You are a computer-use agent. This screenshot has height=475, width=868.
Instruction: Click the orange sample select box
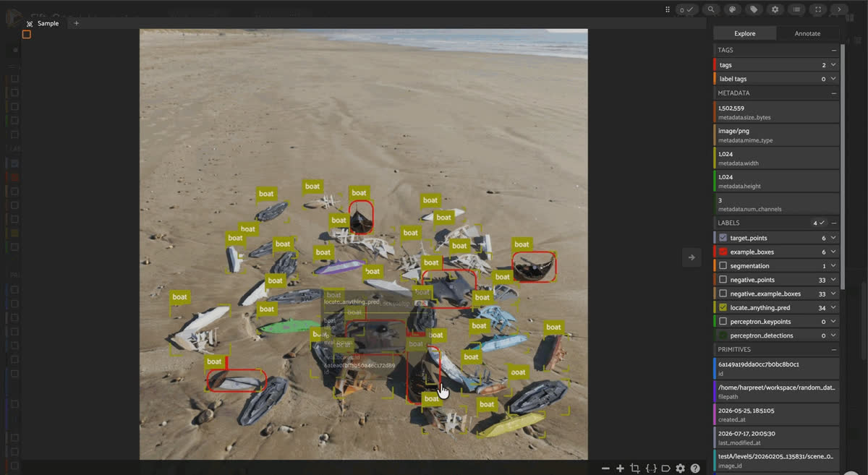(27, 34)
